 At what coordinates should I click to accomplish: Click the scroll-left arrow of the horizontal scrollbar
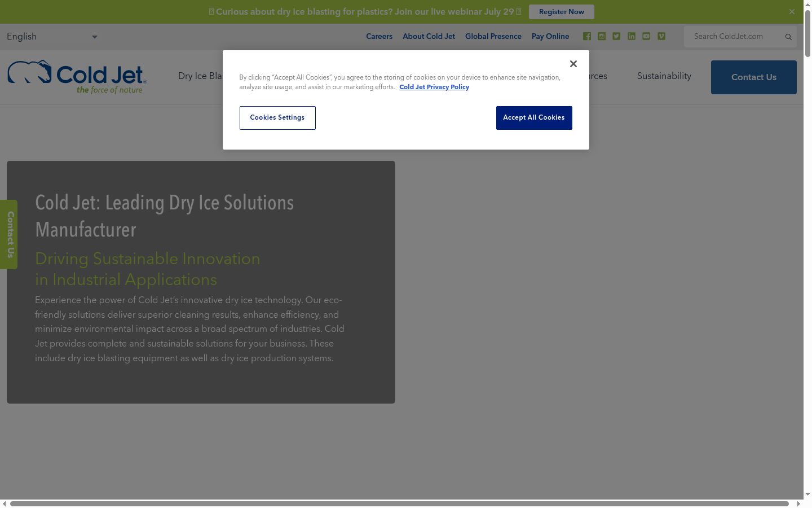5,503
